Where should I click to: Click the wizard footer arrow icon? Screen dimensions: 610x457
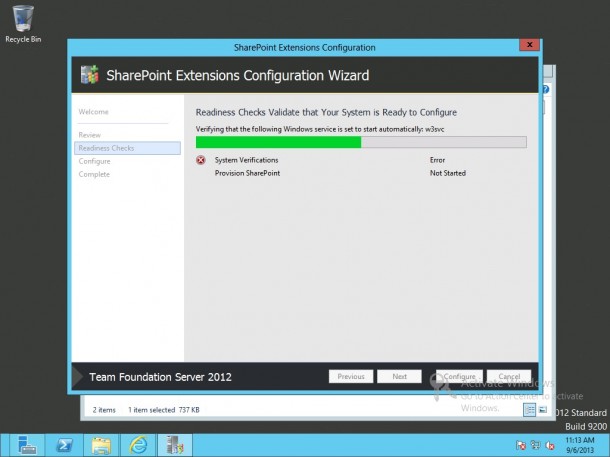pyautogui.click(x=78, y=376)
